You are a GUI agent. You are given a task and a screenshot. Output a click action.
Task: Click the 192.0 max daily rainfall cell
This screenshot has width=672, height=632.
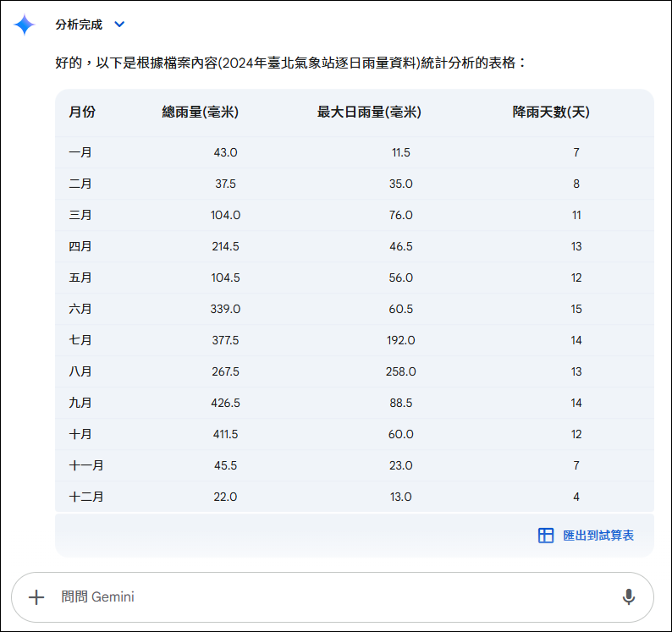coord(400,340)
